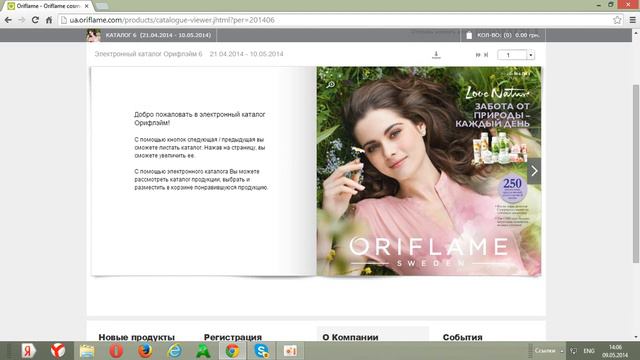This screenshot has height=360, width=640.
Task: Open Skype from taskbar
Action: point(261,351)
